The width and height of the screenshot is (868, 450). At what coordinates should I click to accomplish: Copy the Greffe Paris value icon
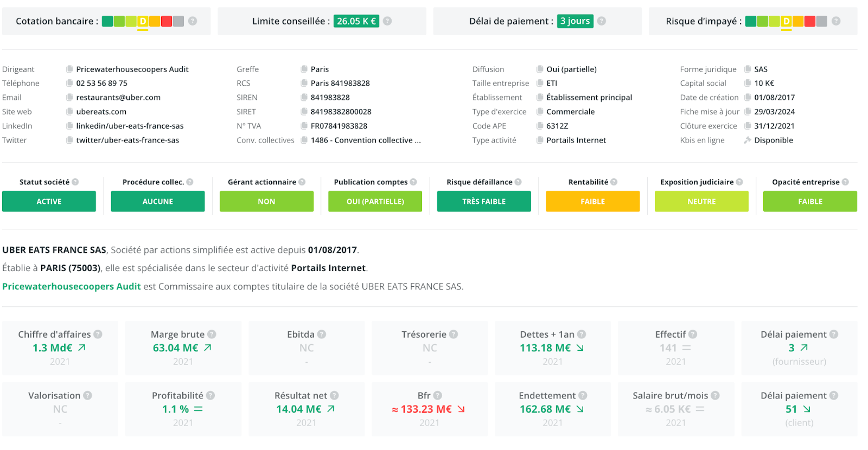point(304,69)
